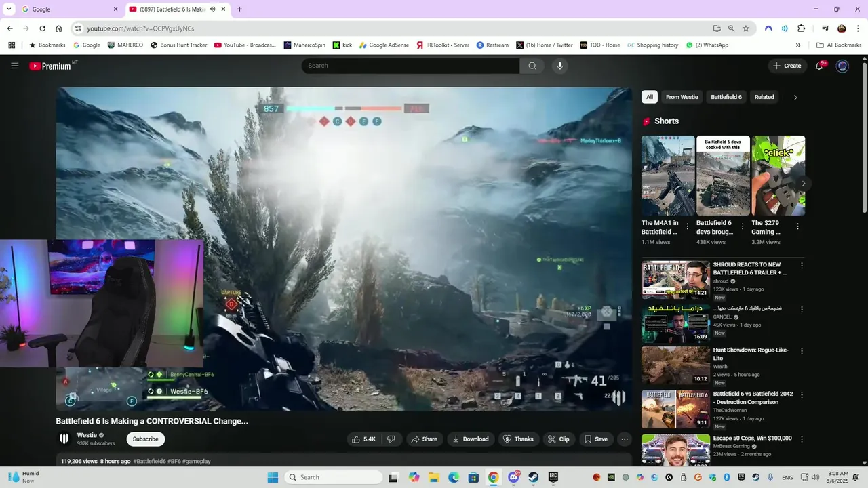Select the Related filter chip

pos(764,97)
